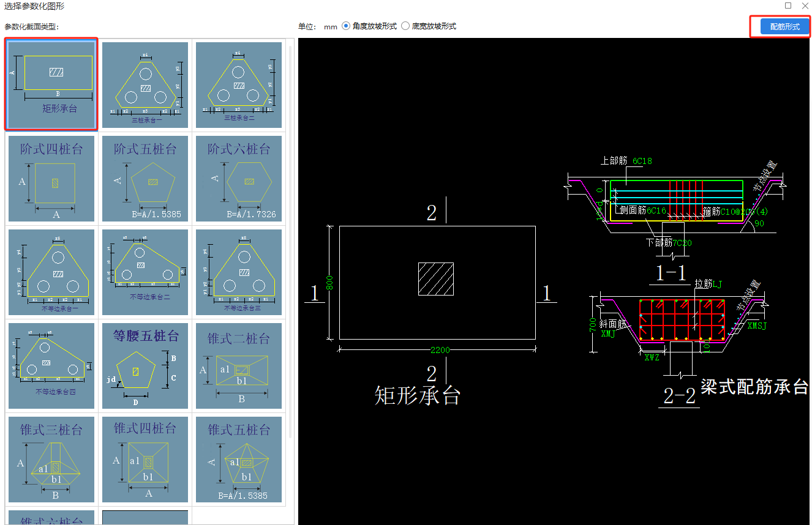Click the 2-2 section label

[x=680, y=397]
